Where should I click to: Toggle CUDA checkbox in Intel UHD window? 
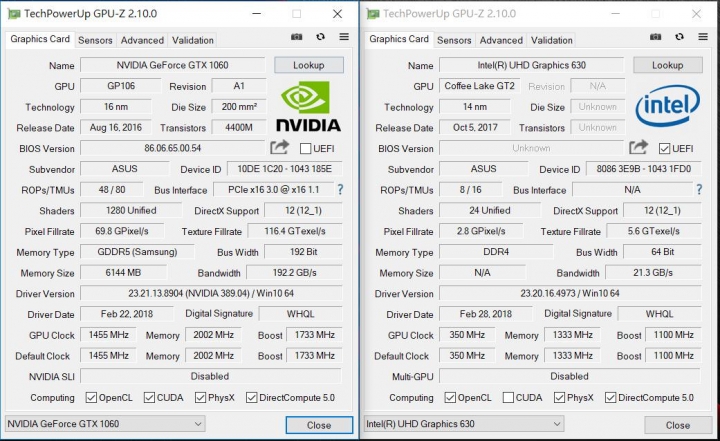[508, 397]
